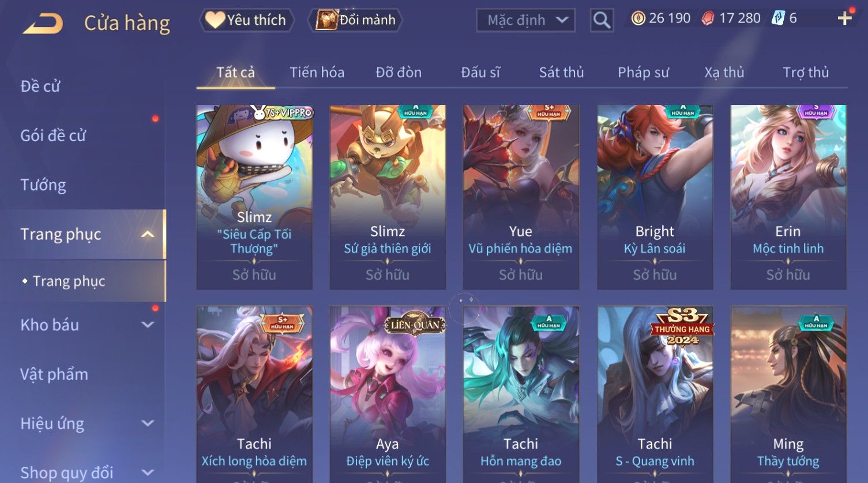Open the Yêu thích heart button
Viewport: 868px width, 483px height.
247,20
